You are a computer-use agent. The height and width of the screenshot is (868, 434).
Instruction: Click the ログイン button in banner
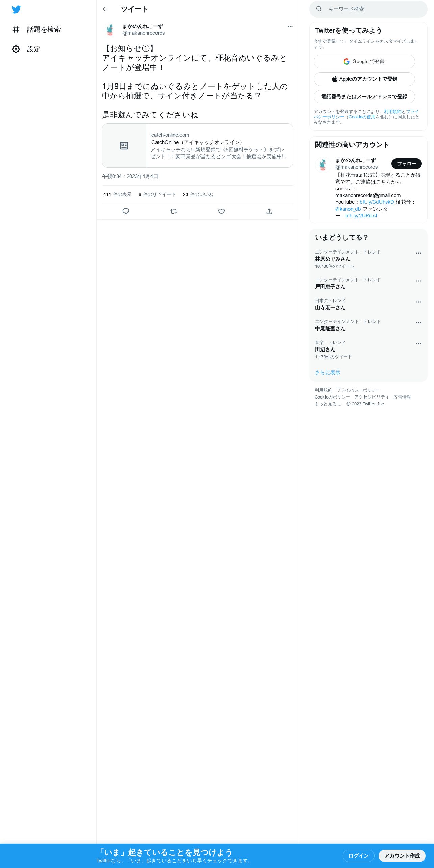358,856
